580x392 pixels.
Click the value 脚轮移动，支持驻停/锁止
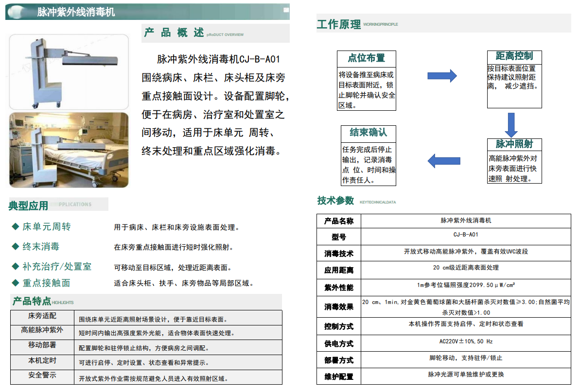click(x=466, y=358)
